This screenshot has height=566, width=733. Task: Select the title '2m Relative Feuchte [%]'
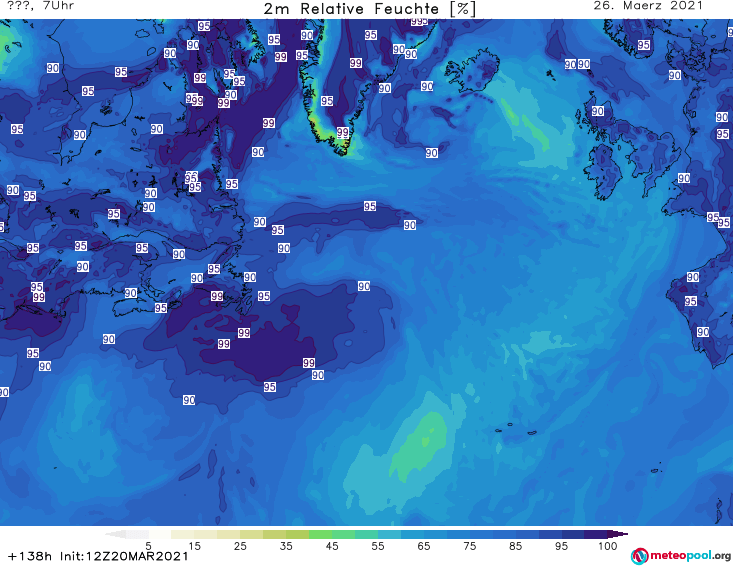[369, 9]
